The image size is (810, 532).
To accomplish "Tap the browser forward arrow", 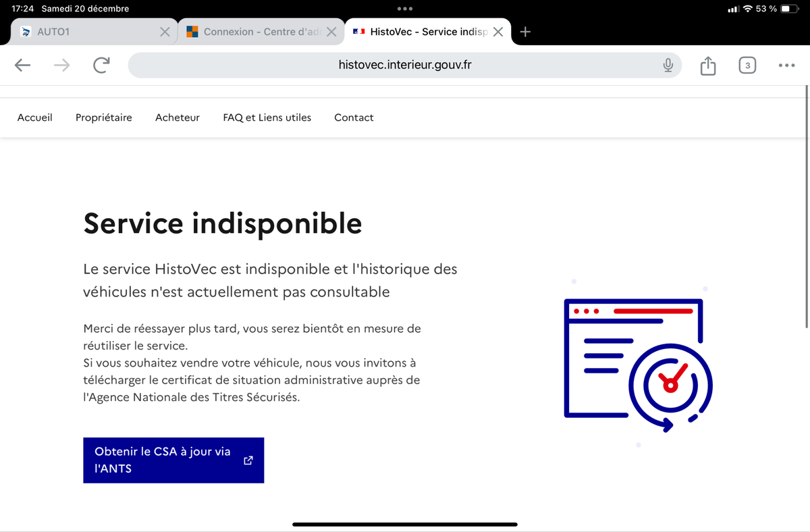I will (x=61, y=65).
